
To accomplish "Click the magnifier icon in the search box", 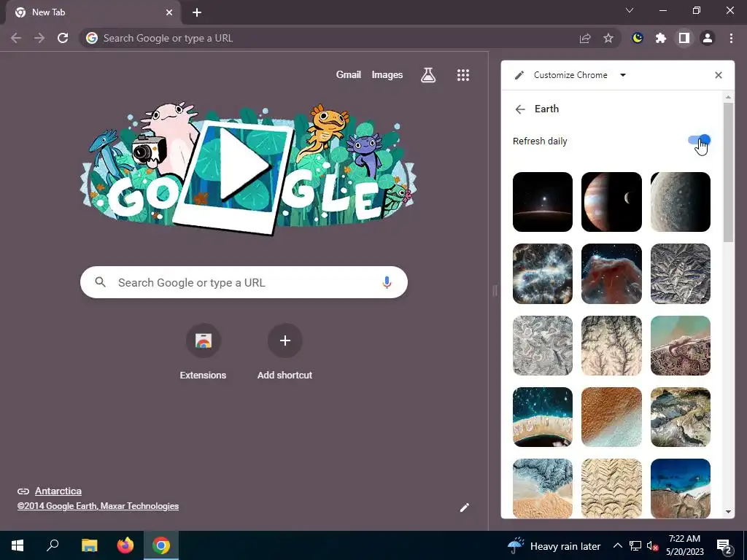I will [x=100, y=282].
